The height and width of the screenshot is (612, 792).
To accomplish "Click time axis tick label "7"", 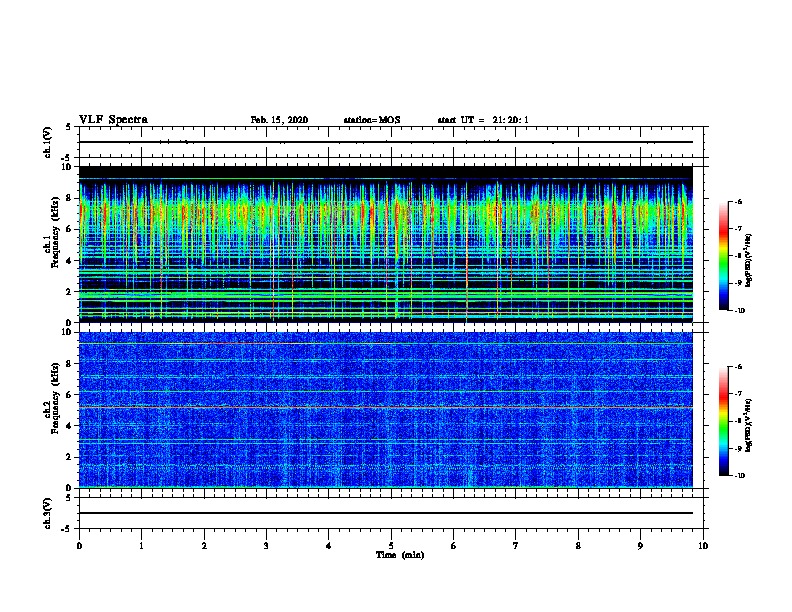I will [516, 545].
